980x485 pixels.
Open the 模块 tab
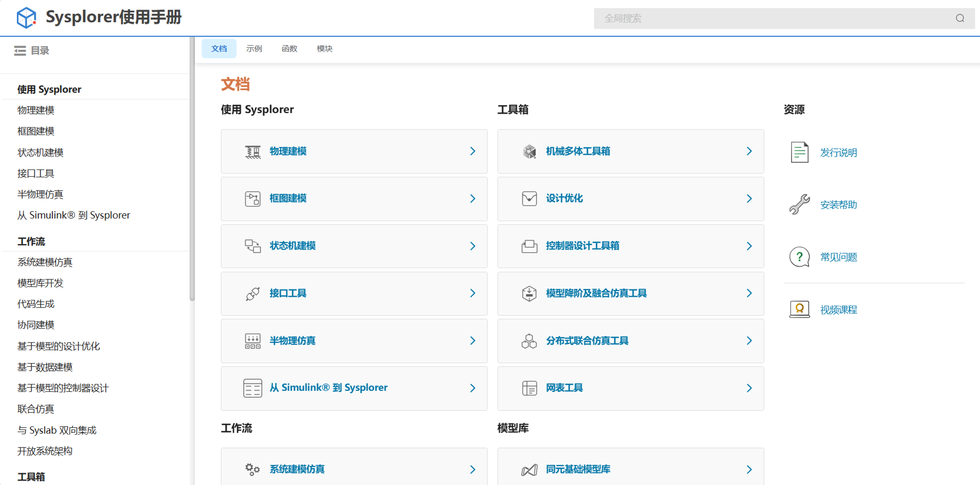click(x=325, y=49)
